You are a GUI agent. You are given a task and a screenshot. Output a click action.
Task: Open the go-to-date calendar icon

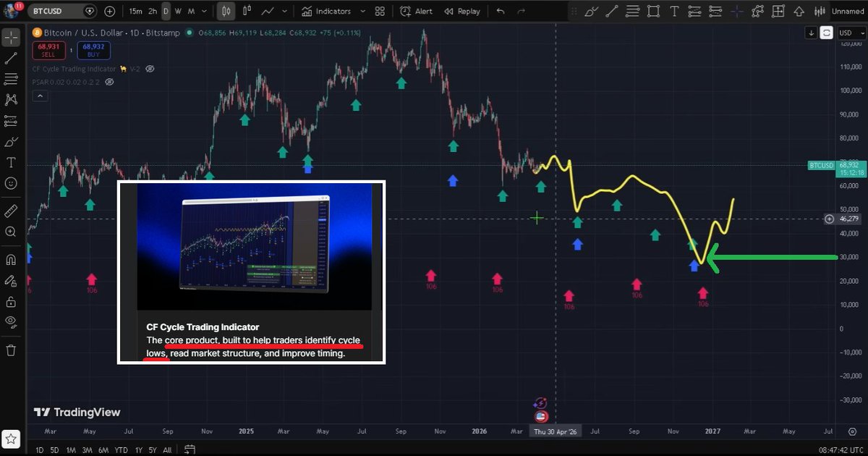189,449
